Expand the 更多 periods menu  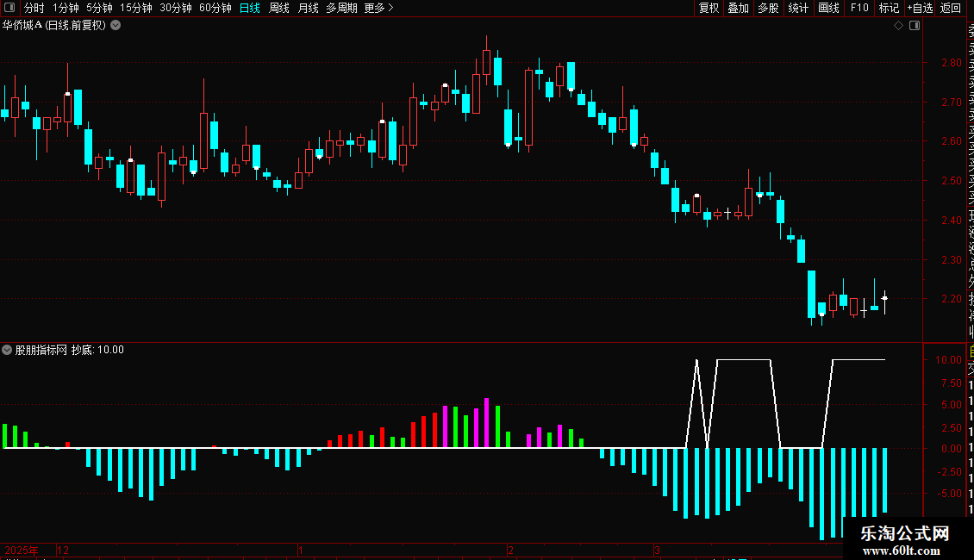click(x=378, y=8)
